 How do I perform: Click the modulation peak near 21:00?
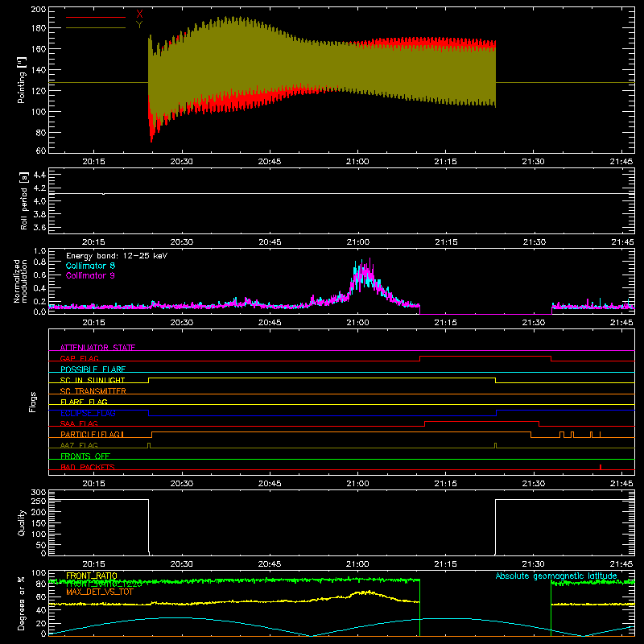pyautogui.click(x=364, y=275)
